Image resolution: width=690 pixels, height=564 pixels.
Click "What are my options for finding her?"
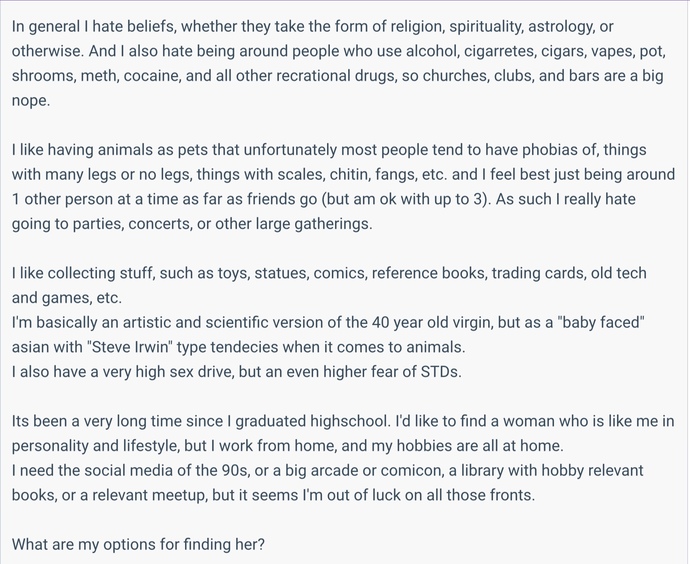(x=138, y=544)
